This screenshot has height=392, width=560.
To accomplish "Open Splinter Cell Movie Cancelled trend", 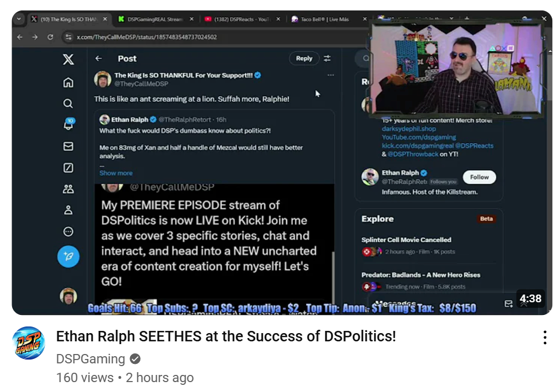I will [429, 246].
